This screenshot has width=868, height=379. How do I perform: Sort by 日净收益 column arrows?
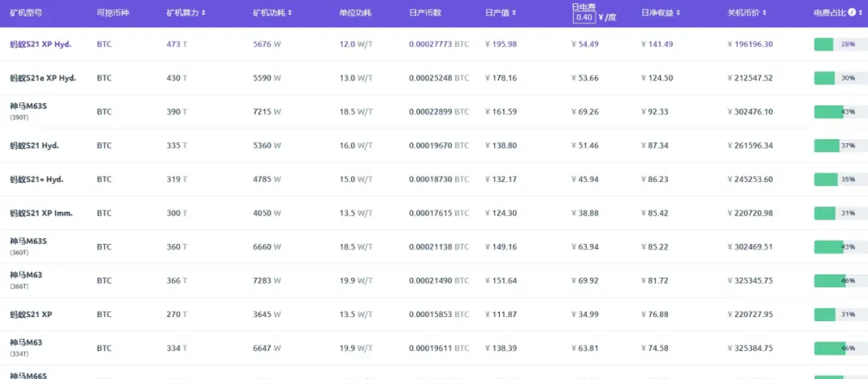[x=678, y=13]
